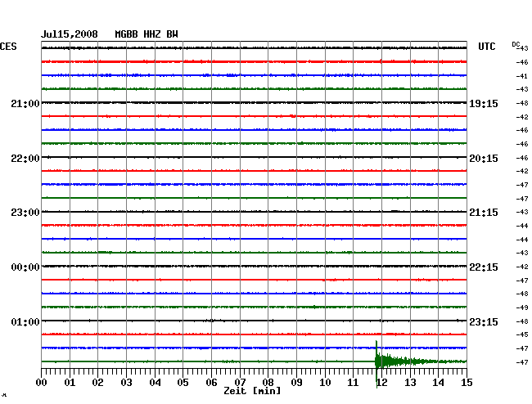Image resolution: width=532 pixels, height=404 pixels.
Task: Select the 01:00 local time label
Action: (25, 321)
